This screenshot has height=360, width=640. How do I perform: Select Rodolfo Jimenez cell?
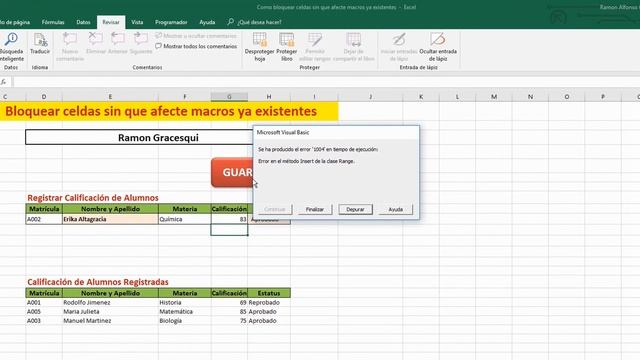(110, 302)
